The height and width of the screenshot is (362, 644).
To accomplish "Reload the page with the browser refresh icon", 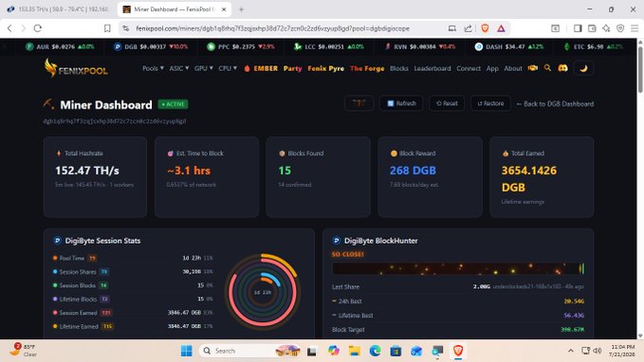I will pyautogui.click(x=38, y=28).
